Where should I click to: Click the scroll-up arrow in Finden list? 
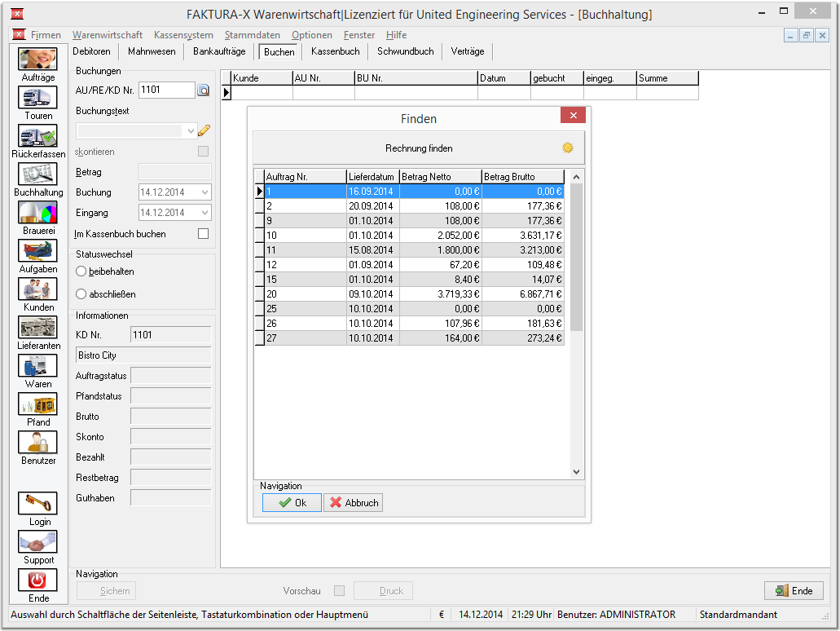coord(576,177)
